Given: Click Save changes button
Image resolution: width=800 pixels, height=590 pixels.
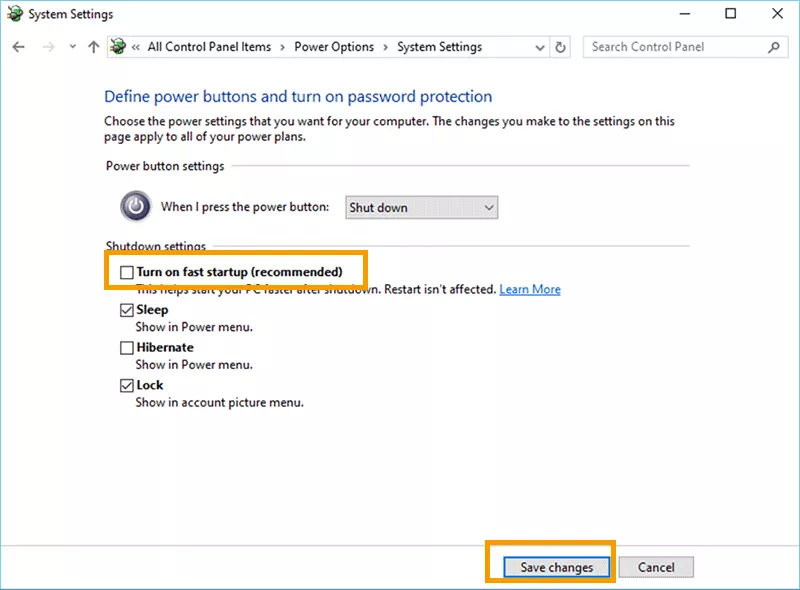Looking at the screenshot, I should click(557, 568).
